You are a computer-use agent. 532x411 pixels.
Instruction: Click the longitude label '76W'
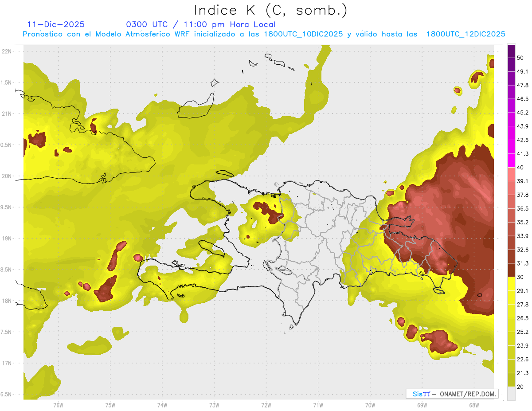[x=58, y=405]
